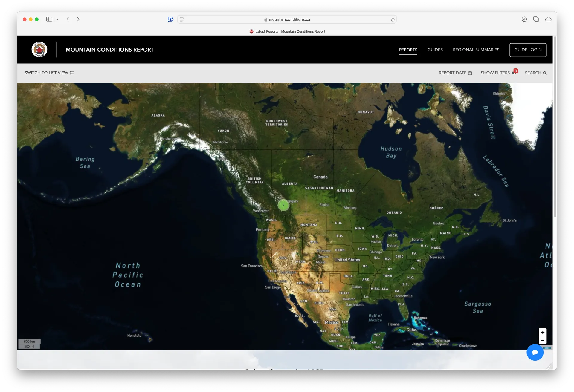
Task: Open the Report Date dropdown
Action: pos(452,73)
